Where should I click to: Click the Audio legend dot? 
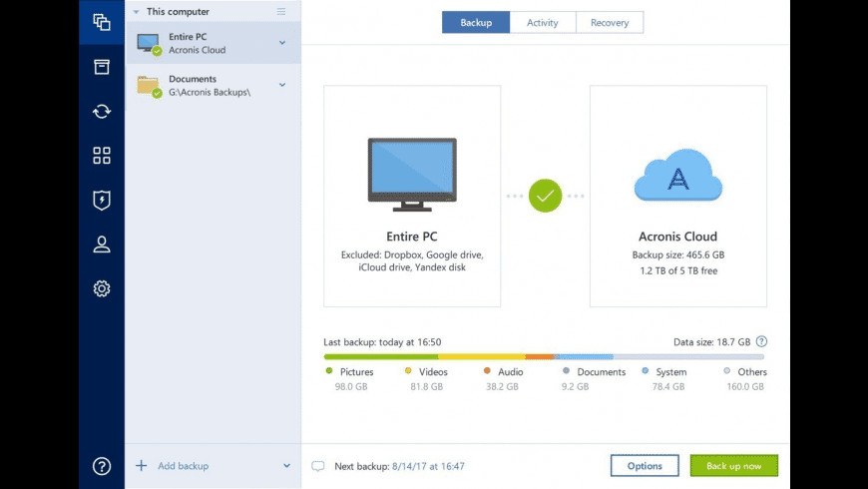[x=487, y=371]
